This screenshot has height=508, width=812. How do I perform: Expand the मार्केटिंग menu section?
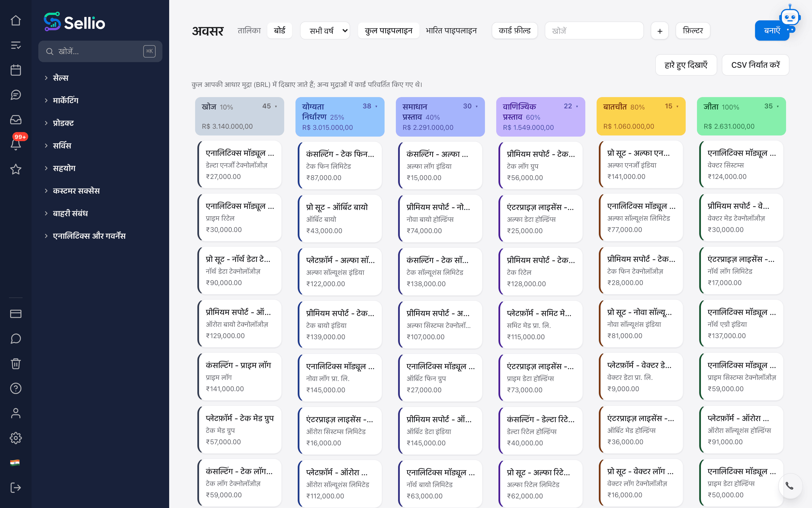coord(65,100)
